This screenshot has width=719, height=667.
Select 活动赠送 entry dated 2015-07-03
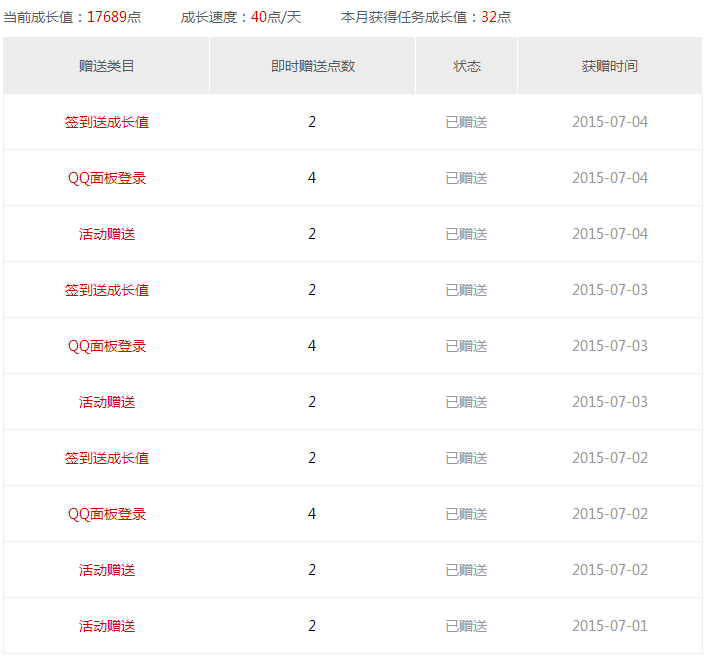coord(107,402)
